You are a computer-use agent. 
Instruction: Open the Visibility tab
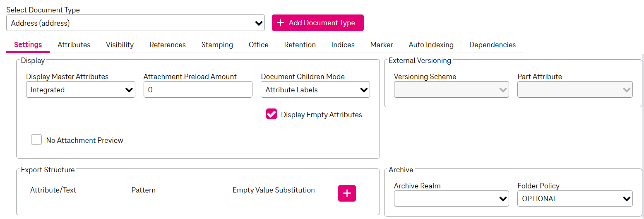pyautogui.click(x=120, y=45)
